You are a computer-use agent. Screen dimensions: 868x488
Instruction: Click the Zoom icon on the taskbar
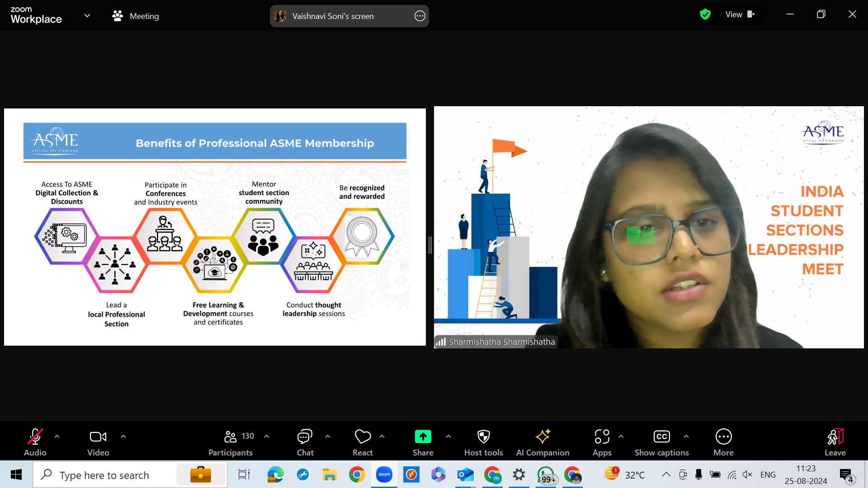pos(384,475)
